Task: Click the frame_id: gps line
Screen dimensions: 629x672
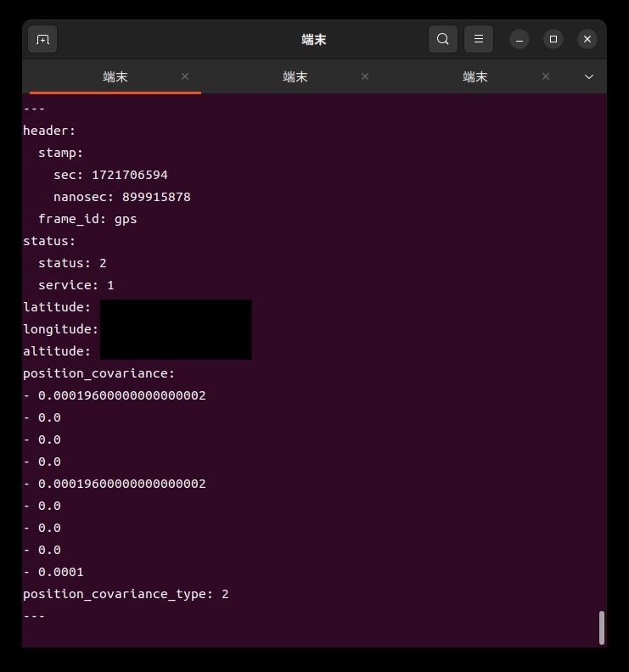Action: 87,219
